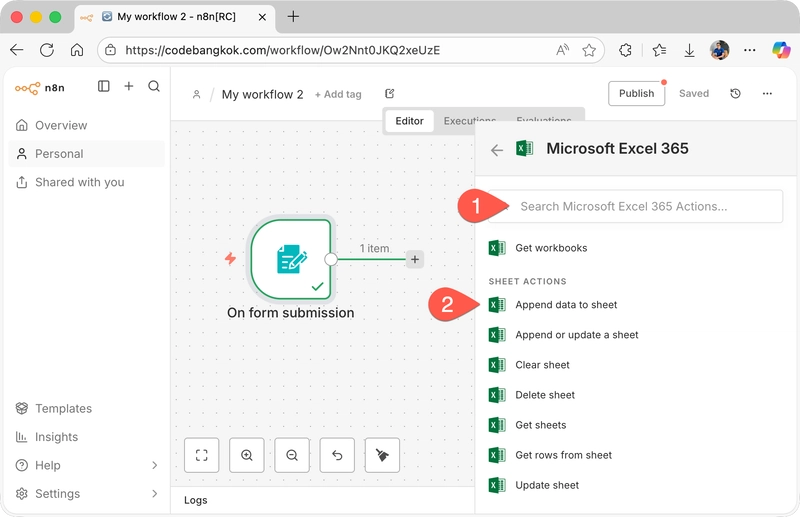Click the tidy up nodes broom icon

click(382, 455)
